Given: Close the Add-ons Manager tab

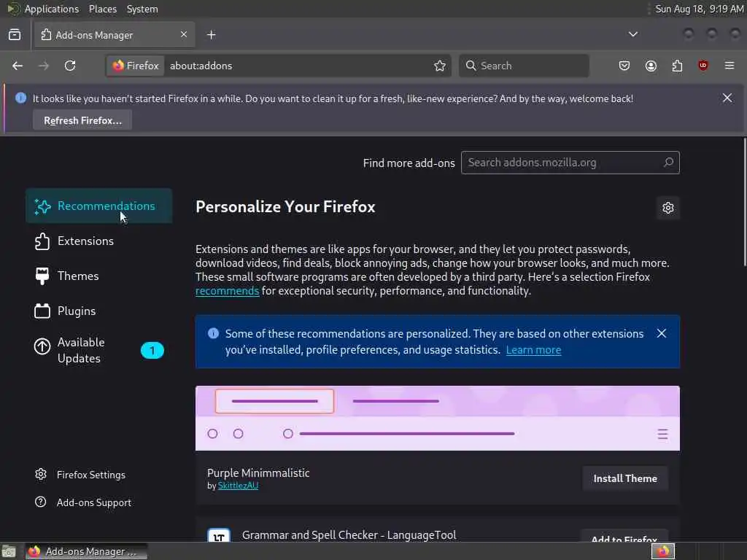Looking at the screenshot, I should click(184, 34).
